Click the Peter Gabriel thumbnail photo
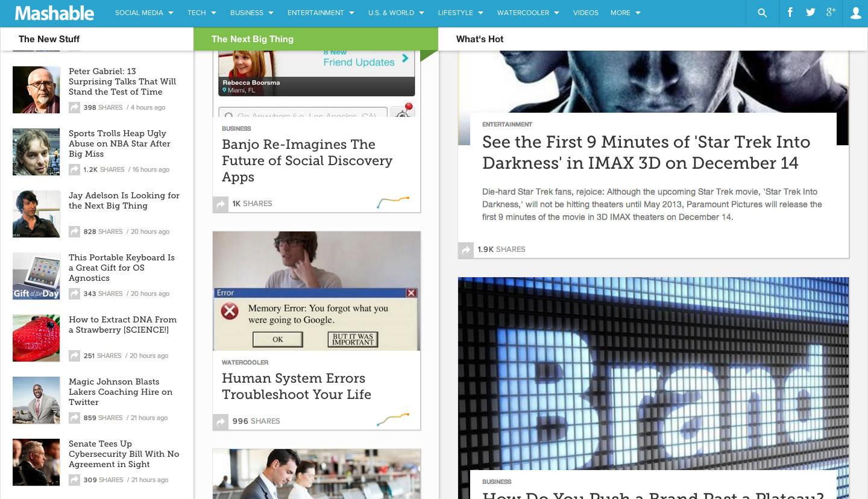 pos(36,90)
